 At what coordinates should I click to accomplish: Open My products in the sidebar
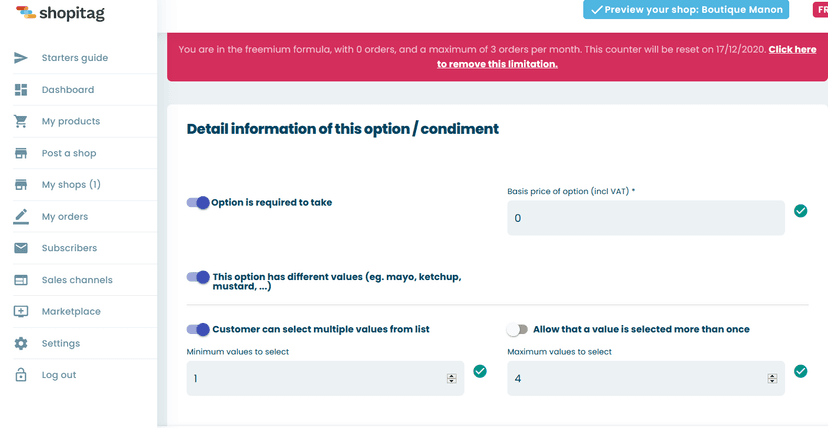[x=71, y=121]
